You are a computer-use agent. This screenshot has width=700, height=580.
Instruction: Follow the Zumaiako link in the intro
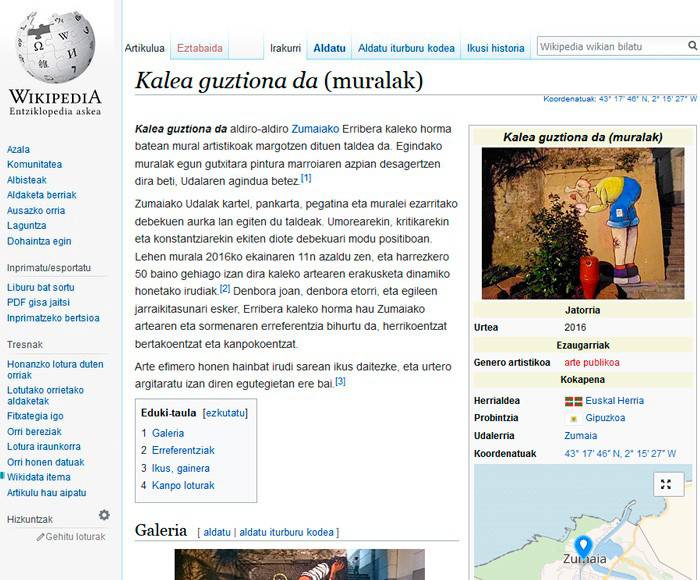pos(315,129)
